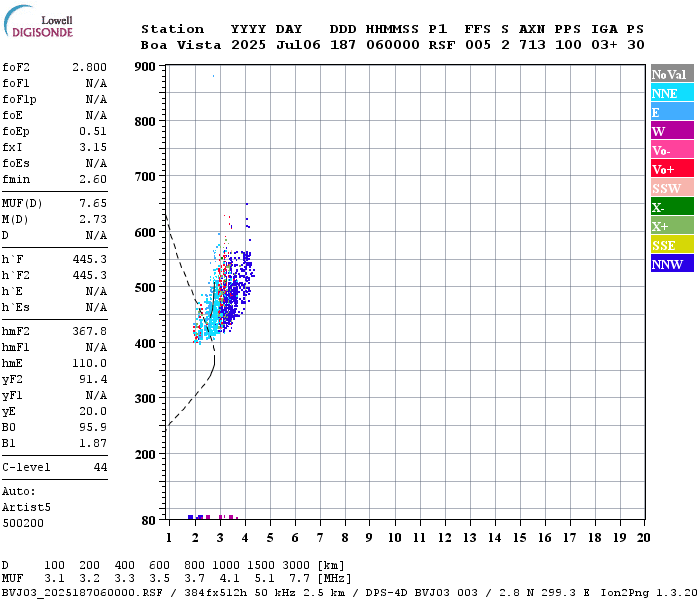This screenshot has width=700, height=600.
Task: Click the RSF value under P1
Action: 442,45
